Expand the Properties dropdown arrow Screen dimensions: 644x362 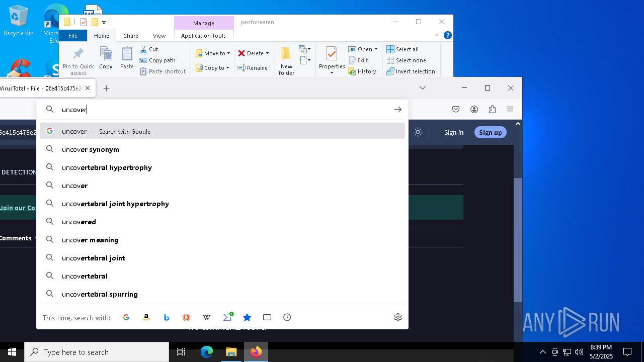[332, 73]
